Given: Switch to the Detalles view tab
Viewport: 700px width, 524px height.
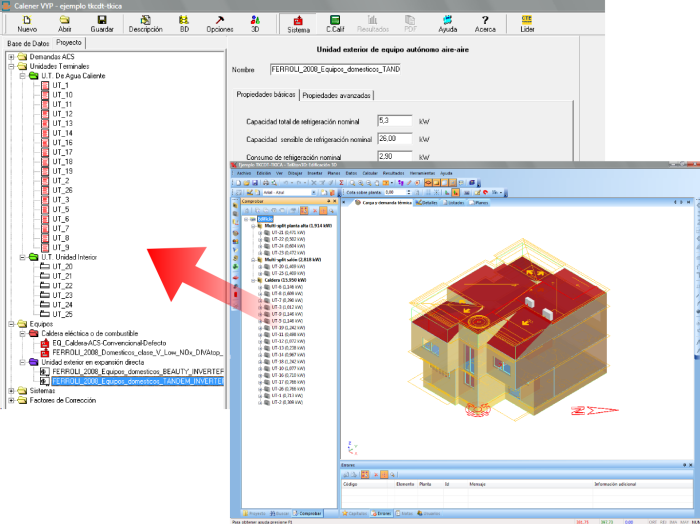Looking at the screenshot, I should pyautogui.click(x=428, y=203).
